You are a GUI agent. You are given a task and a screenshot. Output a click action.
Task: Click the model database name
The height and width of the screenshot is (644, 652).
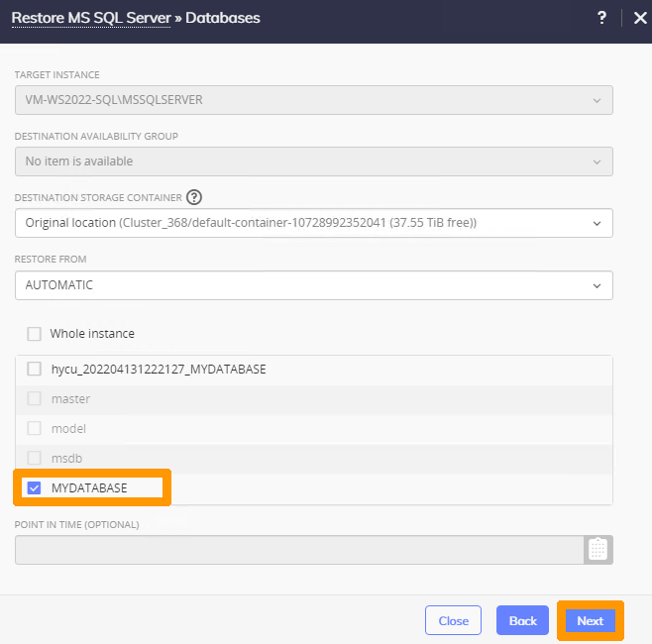point(68,429)
